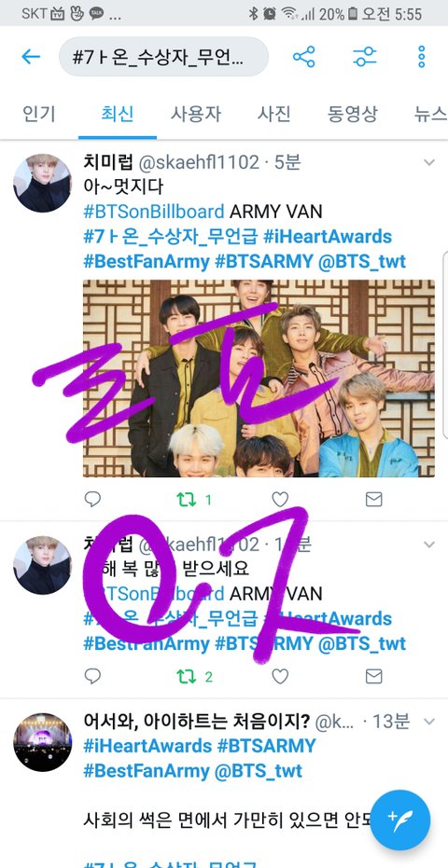Open the group photo in the first tweet
The height and width of the screenshot is (868, 448).
(x=259, y=379)
